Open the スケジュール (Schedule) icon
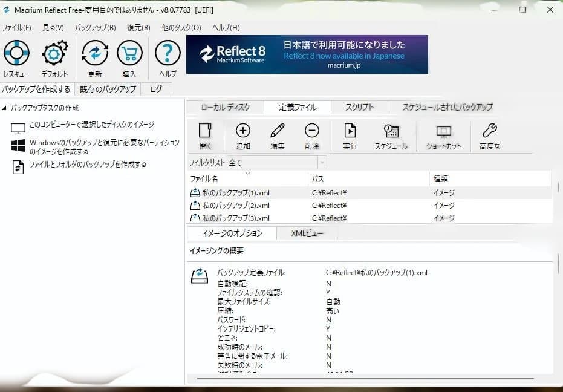The height and width of the screenshot is (392, 563). (x=391, y=134)
